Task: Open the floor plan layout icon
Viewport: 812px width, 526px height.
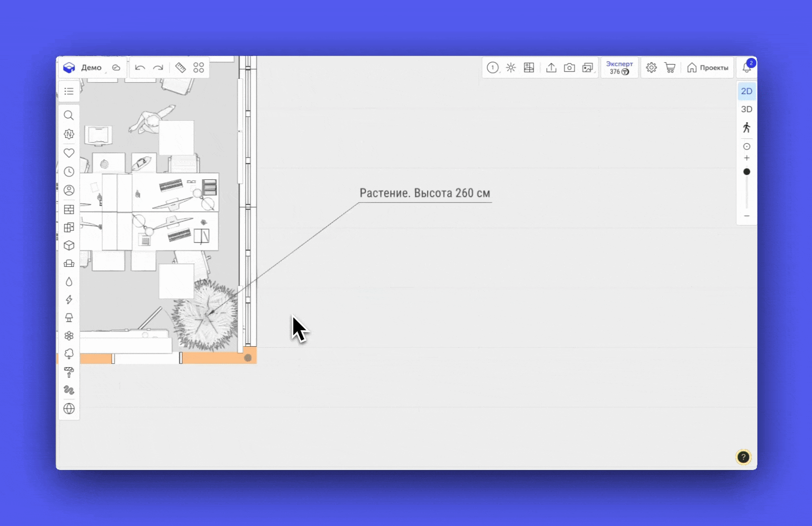Action: (x=529, y=68)
